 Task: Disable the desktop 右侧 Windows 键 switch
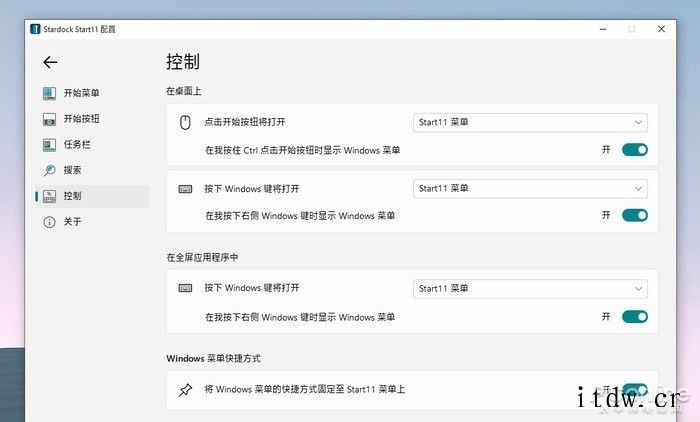pos(635,215)
